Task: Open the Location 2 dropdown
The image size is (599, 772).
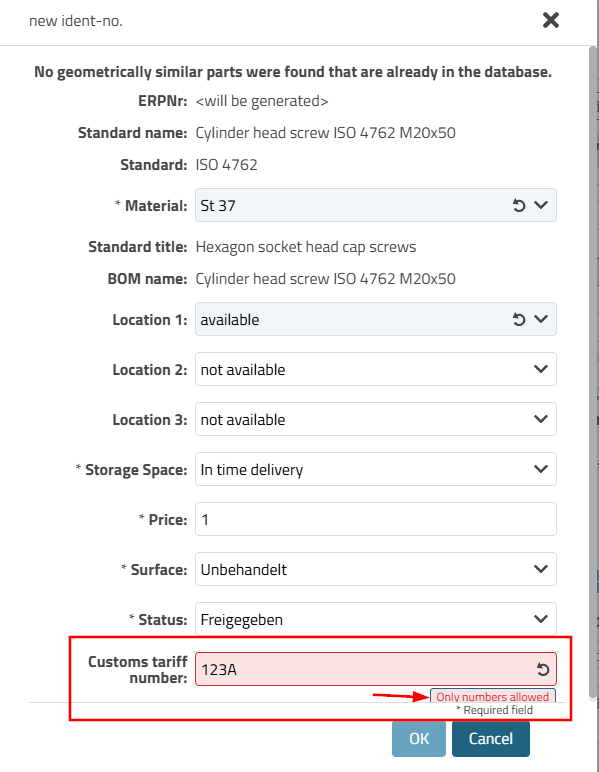Action: 376,369
